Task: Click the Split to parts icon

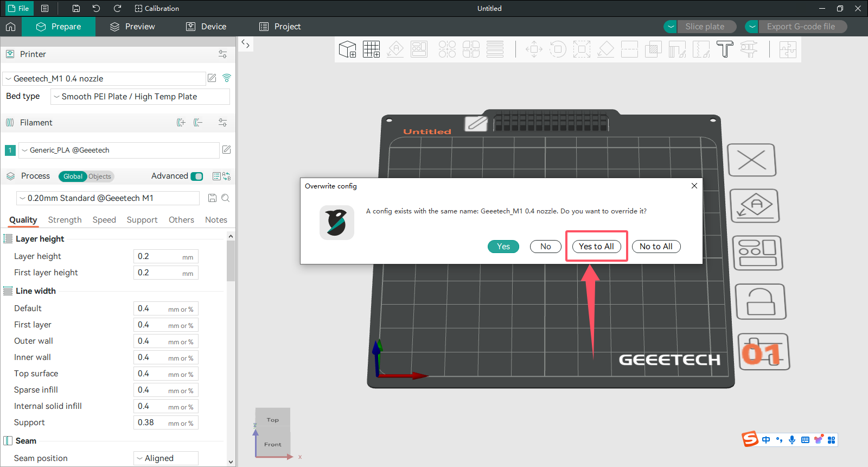Action: [x=471, y=49]
